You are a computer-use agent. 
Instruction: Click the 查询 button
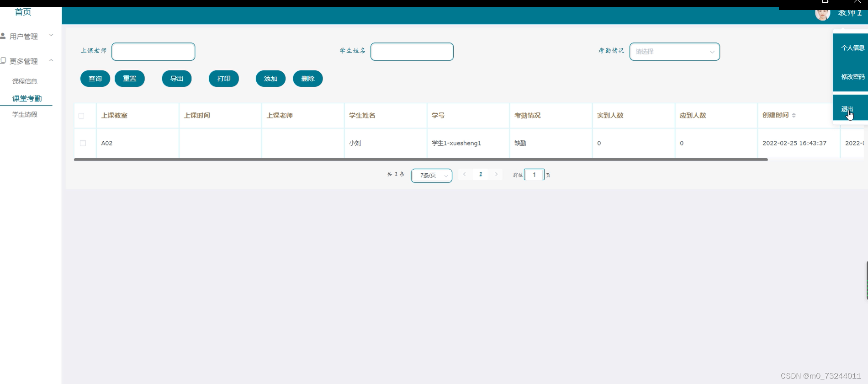[x=95, y=79]
